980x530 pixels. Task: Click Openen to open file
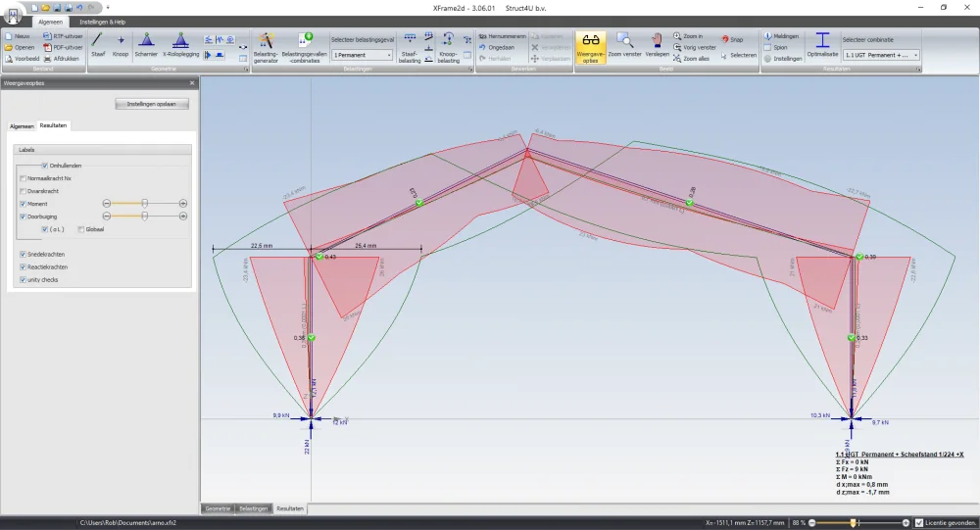click(20, 47)
